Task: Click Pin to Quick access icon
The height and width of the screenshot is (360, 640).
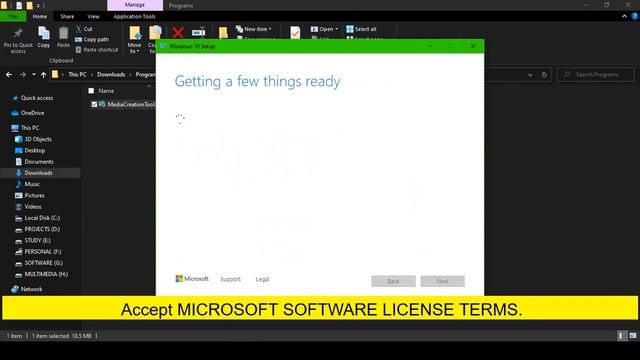Action: [18, 33]
